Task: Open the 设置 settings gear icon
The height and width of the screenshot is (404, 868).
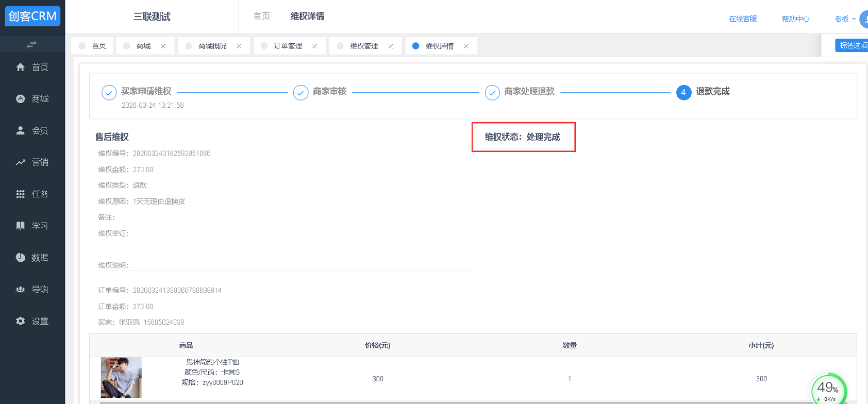Action: [x=21, y=321]
